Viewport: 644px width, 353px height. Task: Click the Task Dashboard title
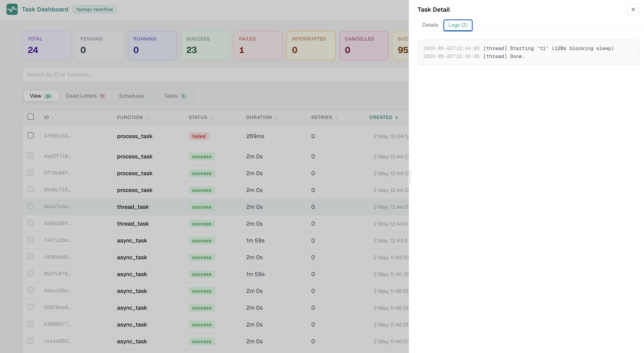(45, 9)
